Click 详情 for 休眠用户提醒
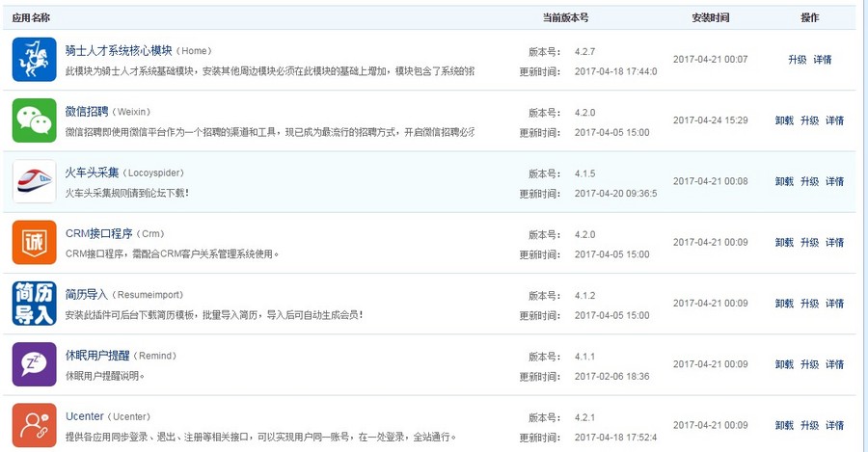868x452 pixels. tap(835, 364)
